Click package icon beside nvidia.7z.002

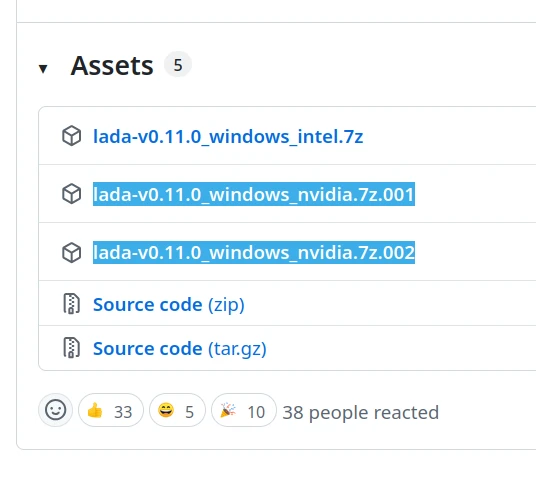[72, 253]
